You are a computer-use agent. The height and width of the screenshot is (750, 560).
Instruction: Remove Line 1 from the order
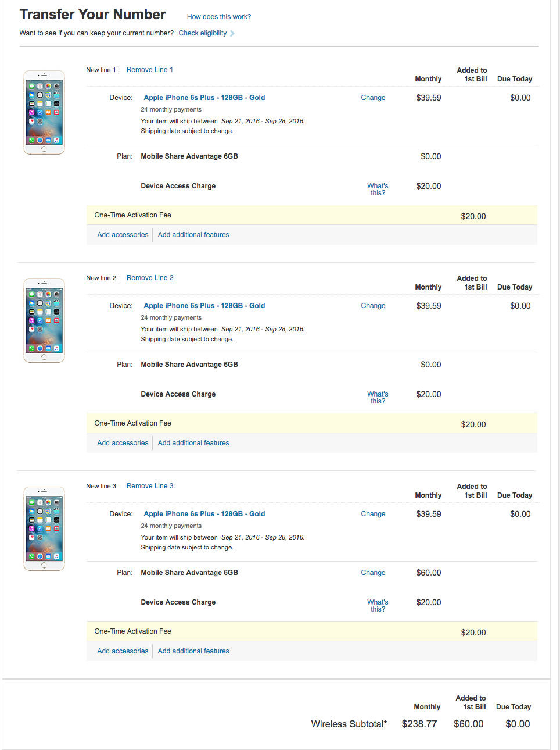150,70
